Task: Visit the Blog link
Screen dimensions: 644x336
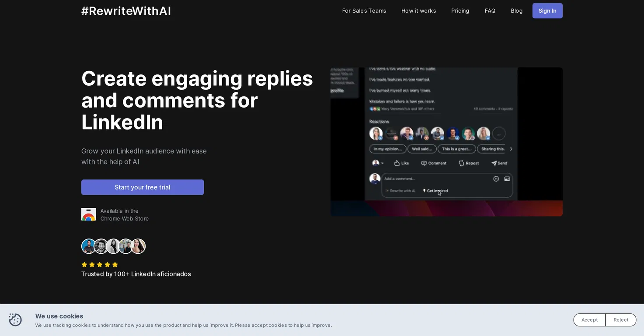Action: pos(517,11)
